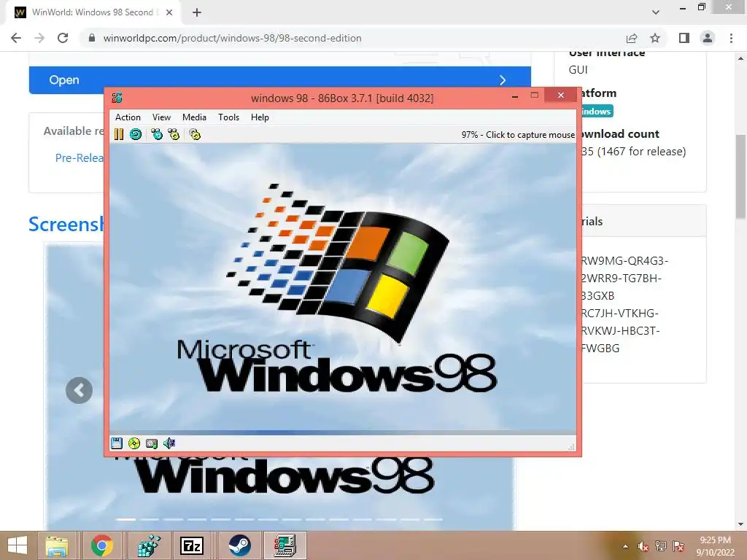This screenshot has width=747, height=560.
Task: Expand Chrome tab search chevron
Action: pos(656,12)
